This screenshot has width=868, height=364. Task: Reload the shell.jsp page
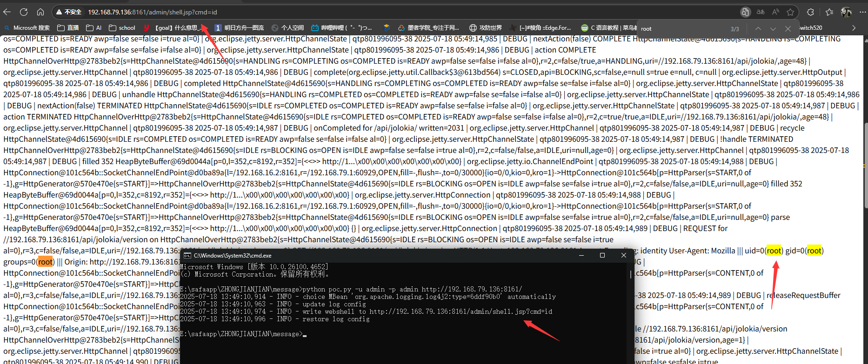click(x=24, y=12)
